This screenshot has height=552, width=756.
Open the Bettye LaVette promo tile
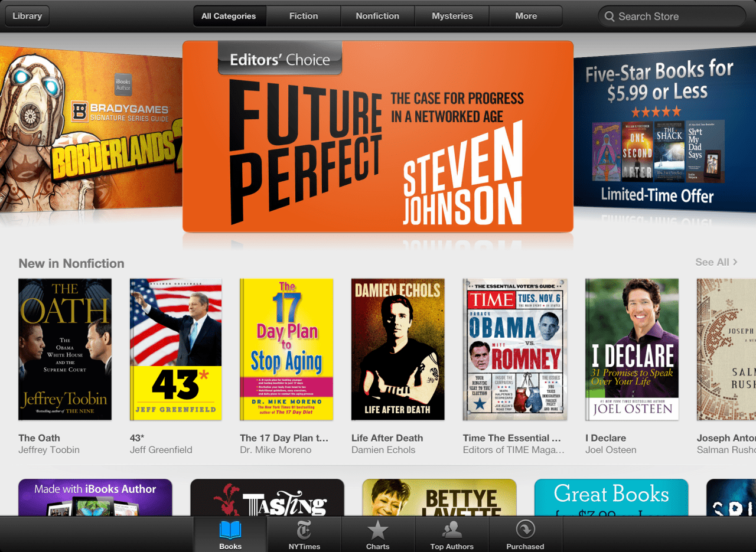(x=439, y=498)
